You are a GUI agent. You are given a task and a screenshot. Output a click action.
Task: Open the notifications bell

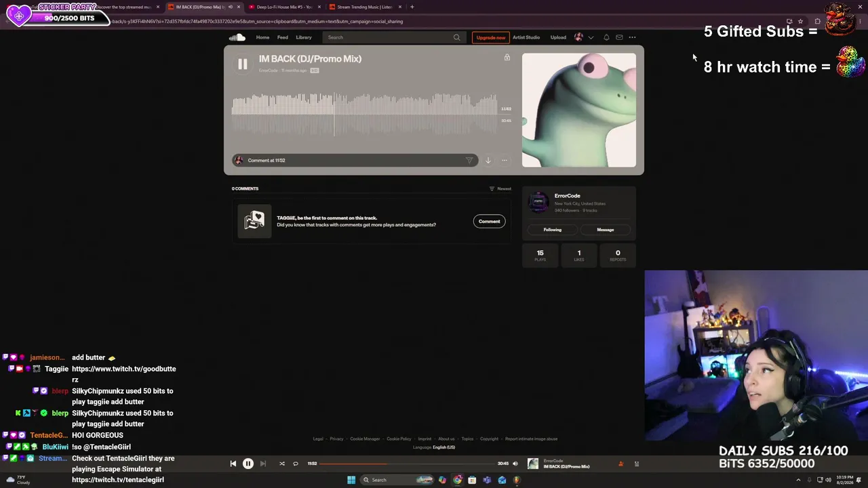(606, 37)
